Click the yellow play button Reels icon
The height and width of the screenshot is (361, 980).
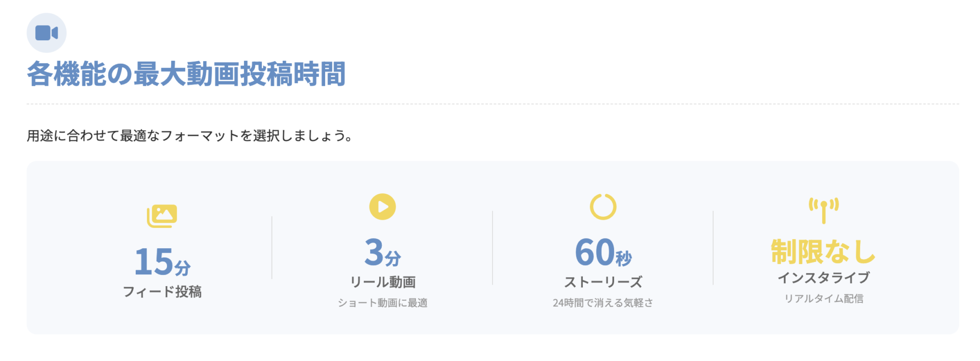tap(382, 207)
